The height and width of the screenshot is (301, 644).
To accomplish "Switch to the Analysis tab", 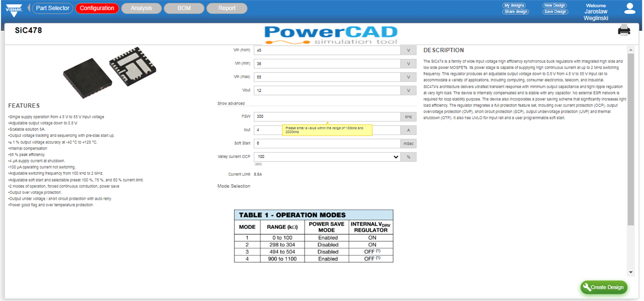I will (x=141, y=8).
